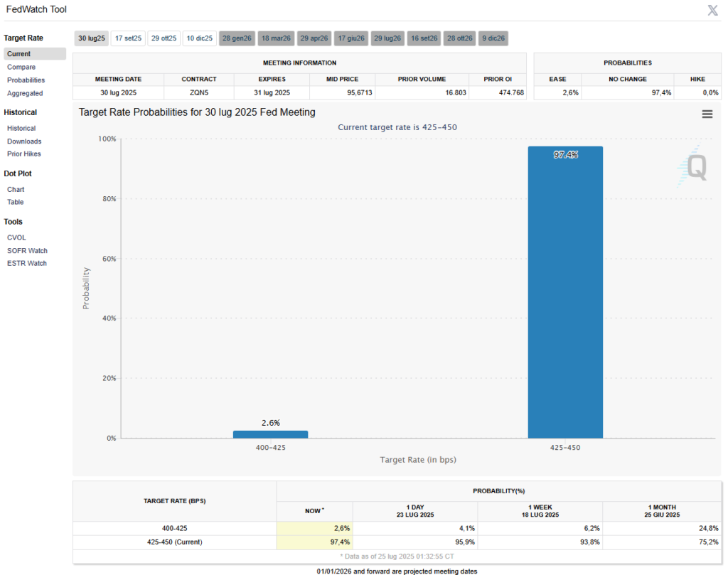Click the chart title for 30 lug 2025 meeting
Screen dimensions: 728x575
197,112
